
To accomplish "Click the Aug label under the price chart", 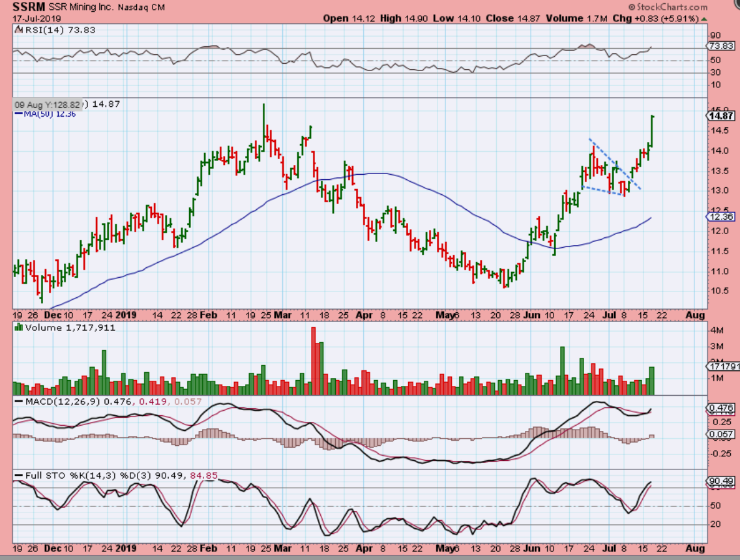I will point(695,315).
